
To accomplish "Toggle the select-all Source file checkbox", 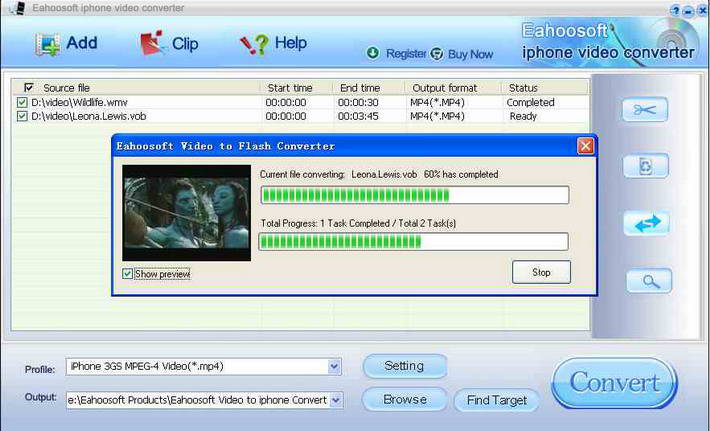I will 29,87.
